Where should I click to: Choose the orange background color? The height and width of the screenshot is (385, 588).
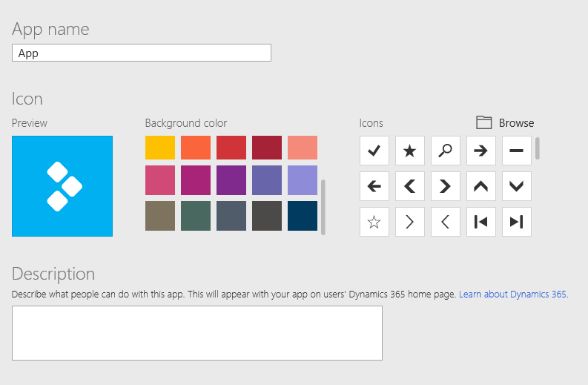pyautogui.click(x=196, y=148)
